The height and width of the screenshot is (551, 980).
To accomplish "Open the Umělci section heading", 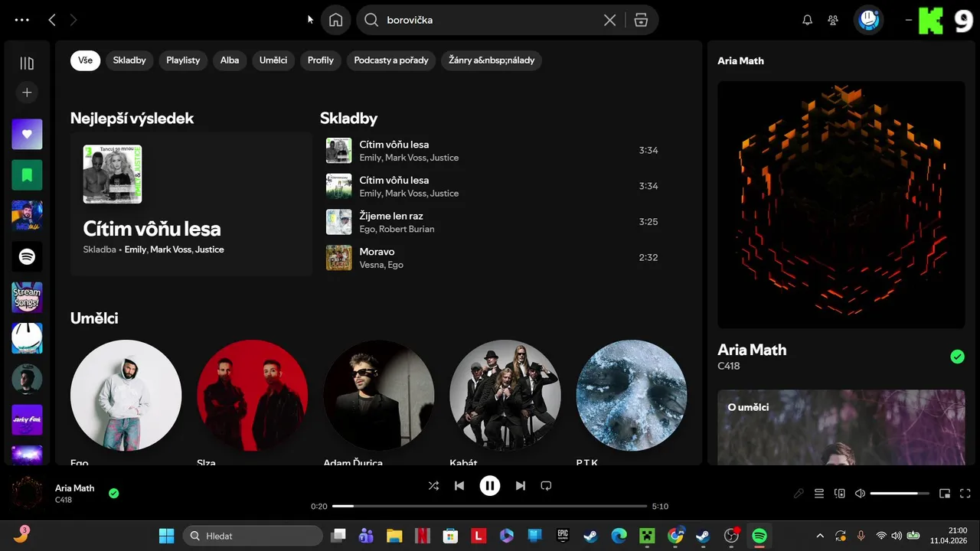I will [94, 318].
